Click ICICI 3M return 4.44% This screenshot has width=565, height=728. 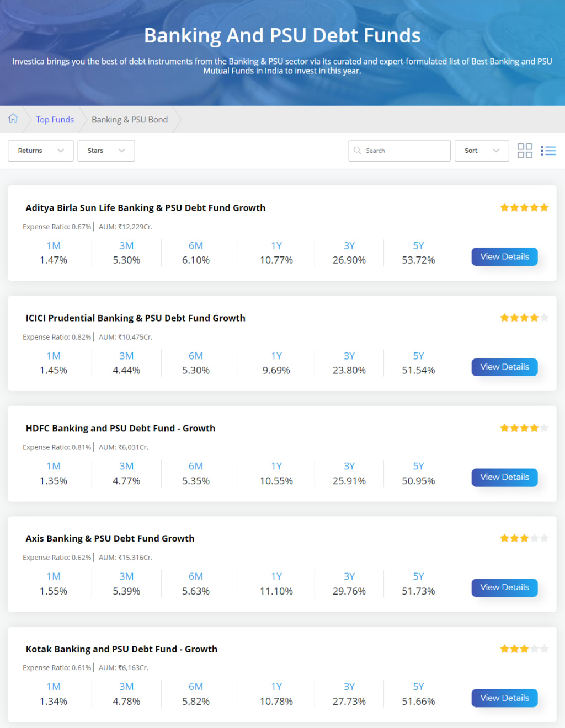[x=126, y=371]
